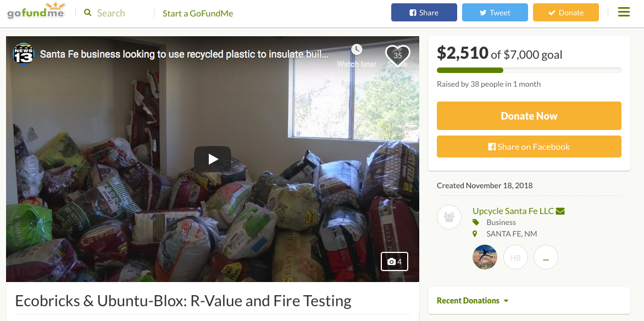Viewport: 644px width, 321px height.
Task: Click the search magnifier icon
Action: [87, 13]
